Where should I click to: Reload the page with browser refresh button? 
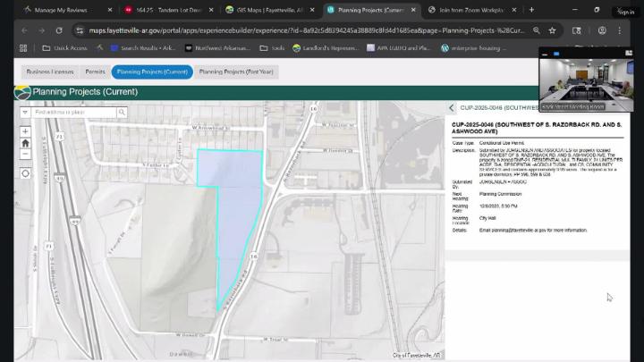tap(59, 29)
